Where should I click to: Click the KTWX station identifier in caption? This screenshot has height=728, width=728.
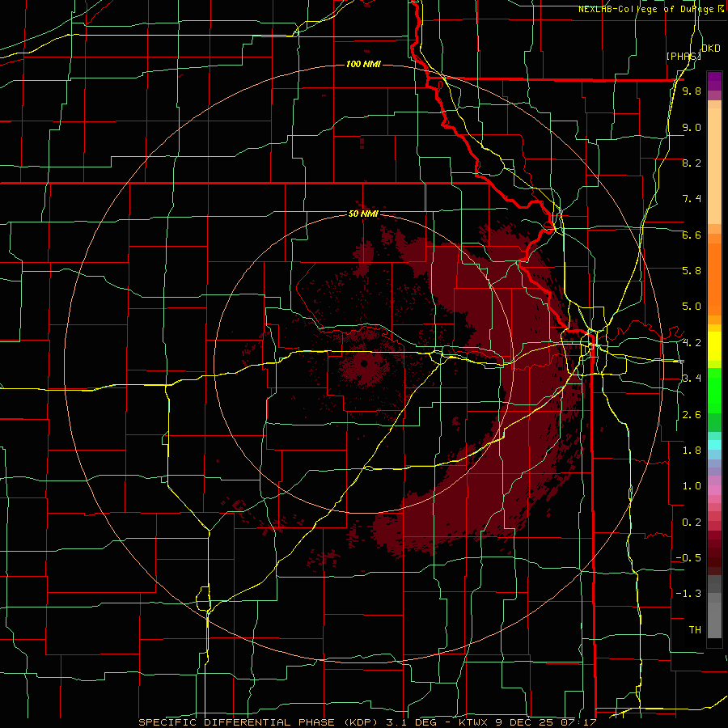click(x=472, y=722)
